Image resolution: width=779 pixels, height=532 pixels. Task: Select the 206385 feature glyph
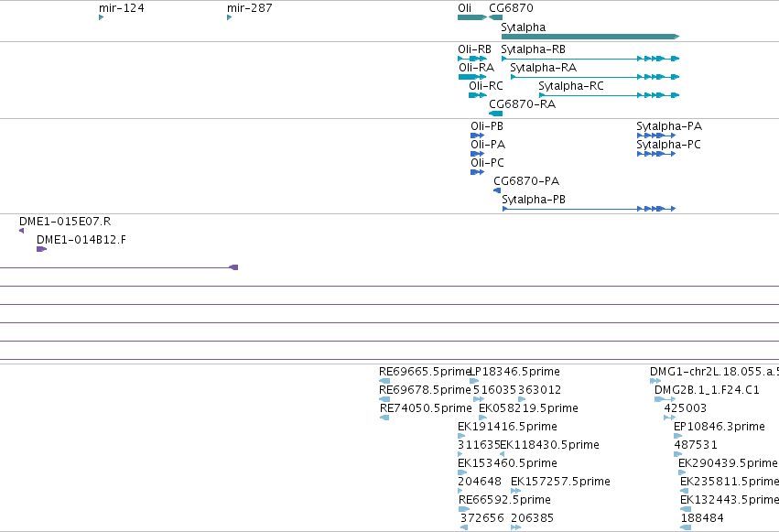[x=515, y=528]
